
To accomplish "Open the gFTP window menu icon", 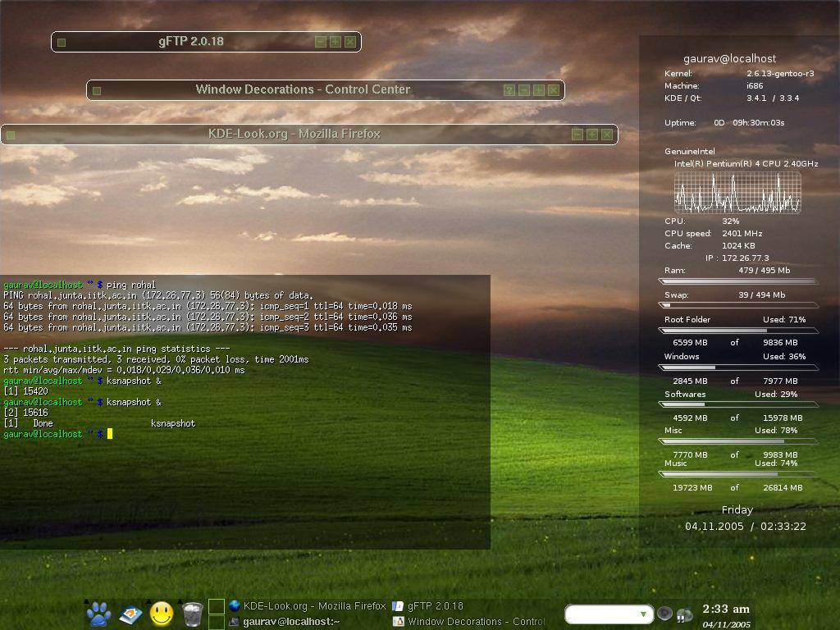I will click(x=62, y=43).
